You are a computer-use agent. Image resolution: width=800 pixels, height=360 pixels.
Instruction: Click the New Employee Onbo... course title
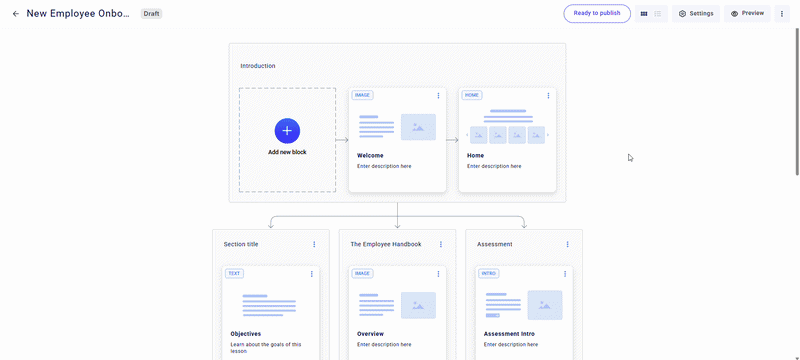[78, 14]
